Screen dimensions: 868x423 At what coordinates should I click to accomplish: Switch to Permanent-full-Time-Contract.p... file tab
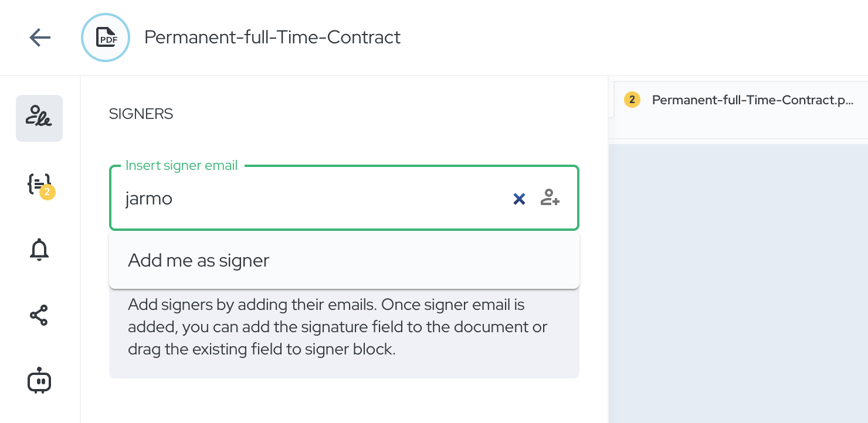752,100
